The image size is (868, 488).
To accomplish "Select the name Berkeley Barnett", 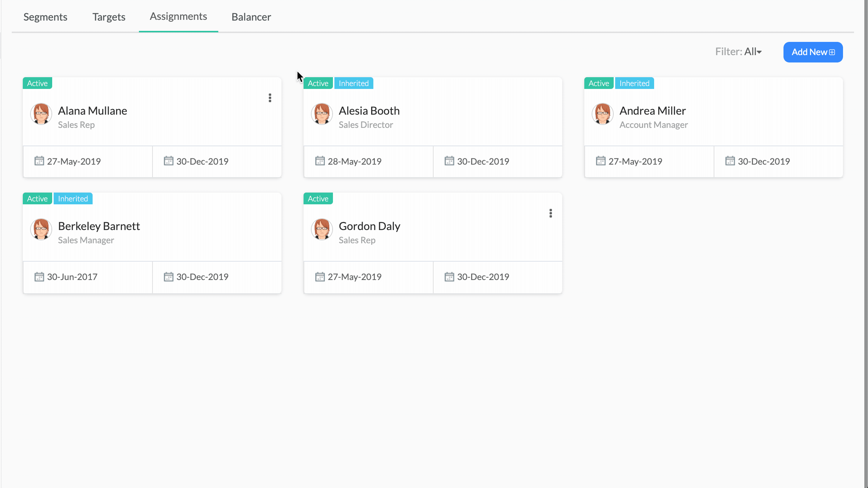I will click(99, 226).
